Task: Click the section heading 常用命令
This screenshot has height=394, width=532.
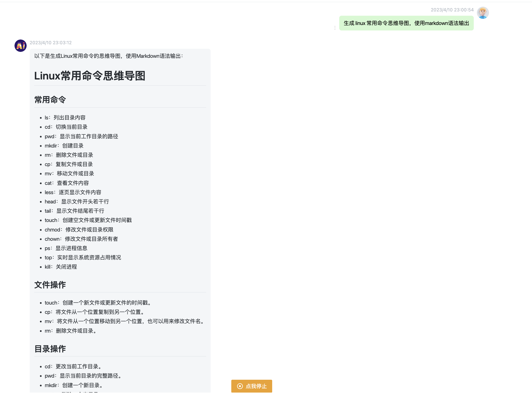Action: click(x=50, y=100)
